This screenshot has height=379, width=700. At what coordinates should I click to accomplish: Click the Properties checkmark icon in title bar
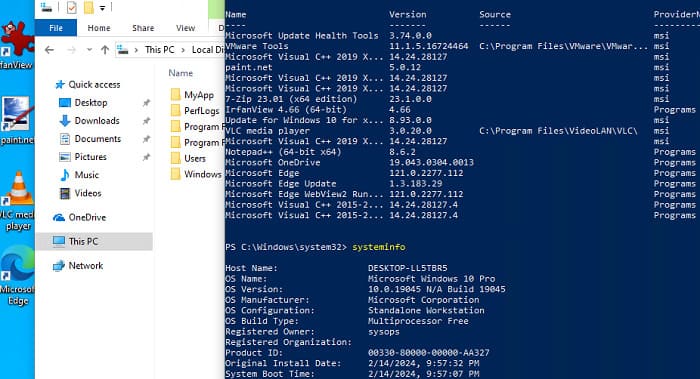coord(71,8)
